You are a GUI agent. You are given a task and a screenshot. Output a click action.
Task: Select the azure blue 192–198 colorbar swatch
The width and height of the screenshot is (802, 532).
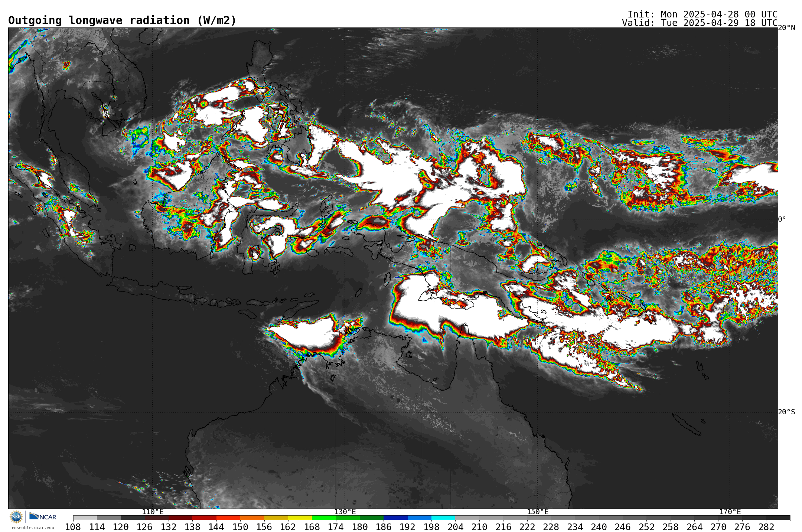[x=419, y=518]
